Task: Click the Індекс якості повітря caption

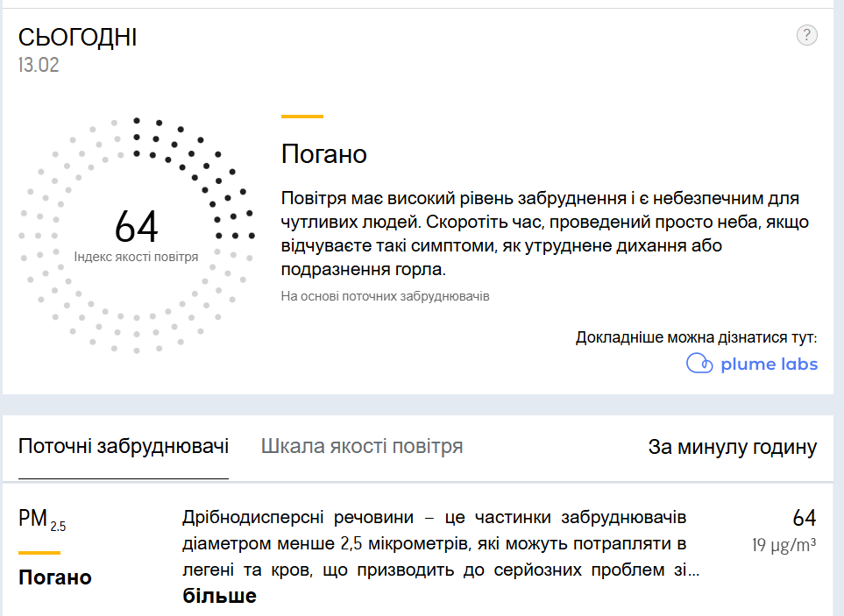Action: 136,257
